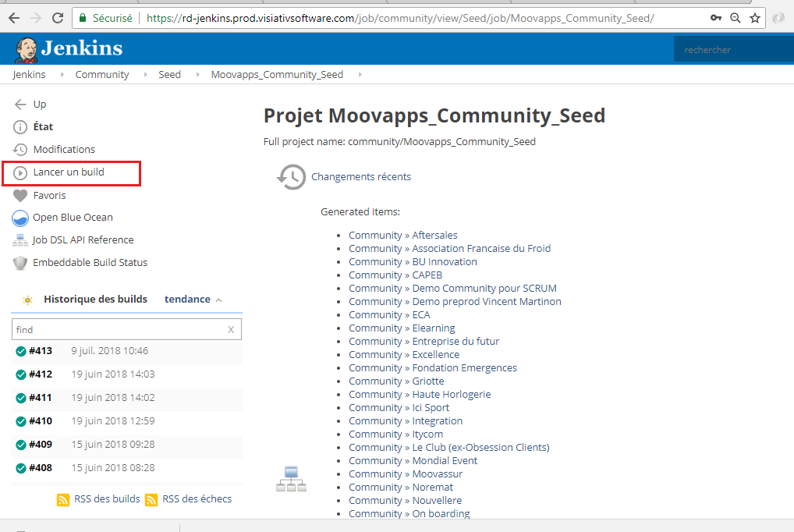Open Community » BU Innovation link
Screen dimensions: 794x532
[413, 262]
